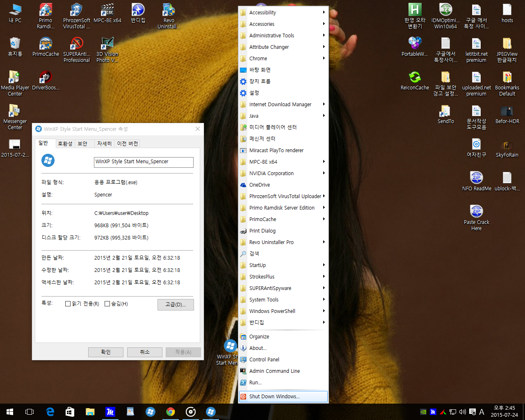
Task: Open Chrome from the taskbar
Action: (171, 412)
